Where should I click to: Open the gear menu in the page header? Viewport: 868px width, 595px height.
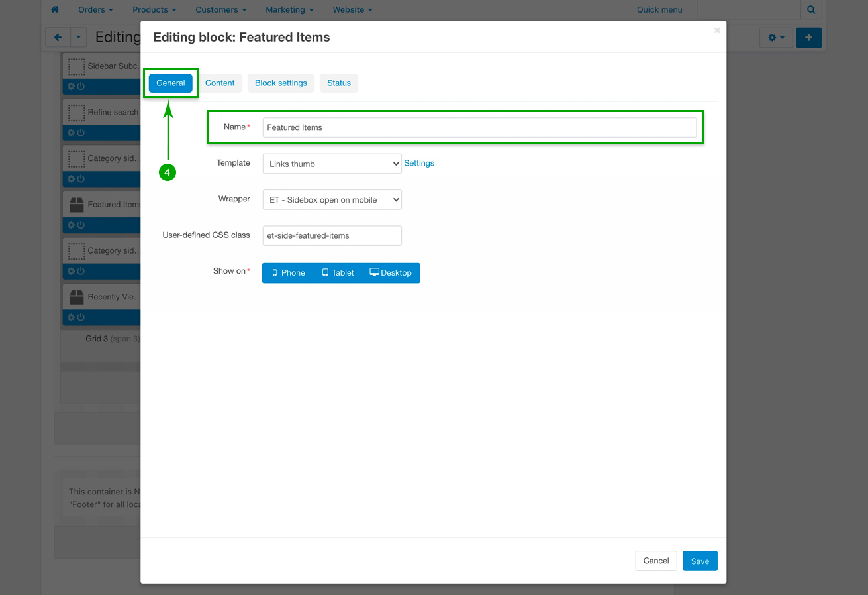click(775, 38)
